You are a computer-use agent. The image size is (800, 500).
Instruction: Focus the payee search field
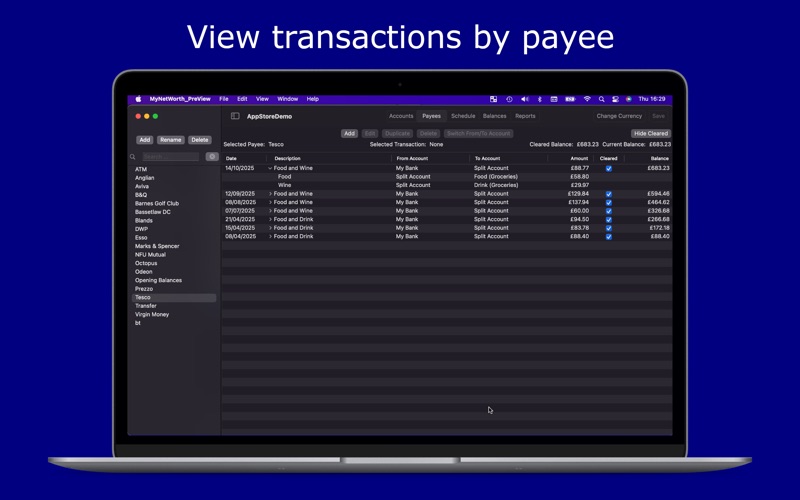(170, 157)
